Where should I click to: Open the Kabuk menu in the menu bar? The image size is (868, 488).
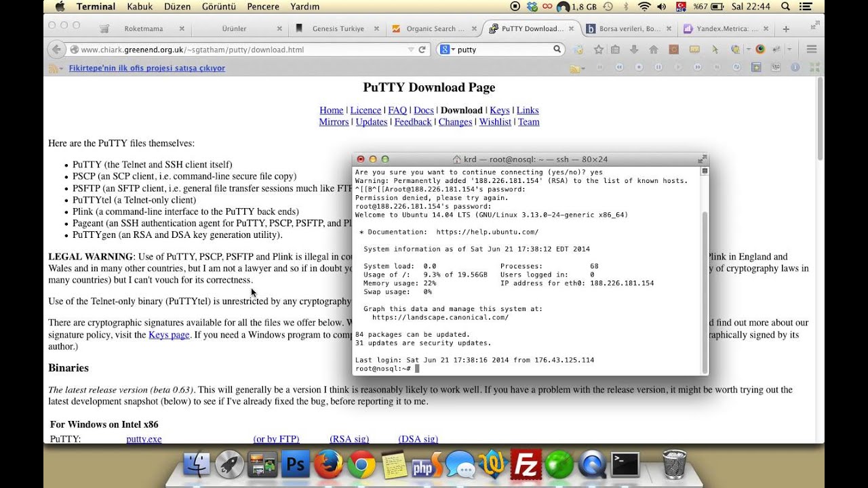tap(139, 7)
